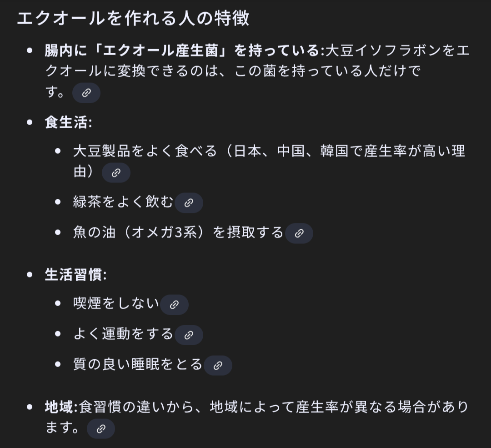Open the link icon beside よく運動をする

pyautogui.click(x=189, y=335)
